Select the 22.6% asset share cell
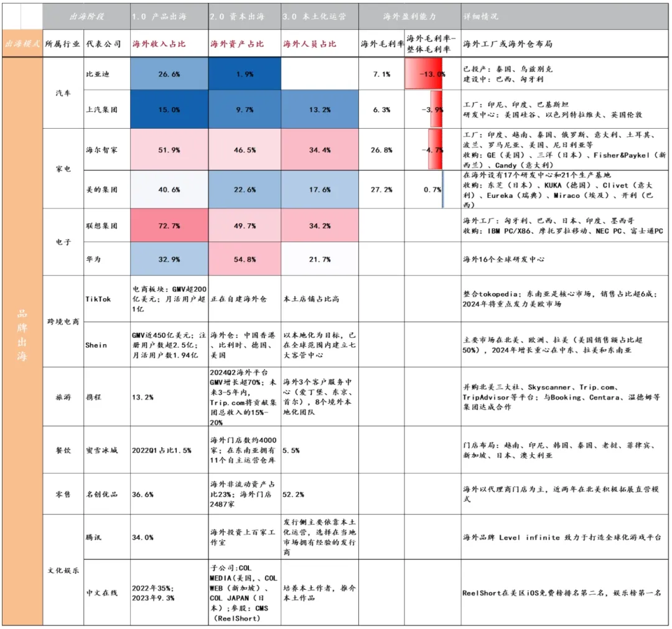 coord(245,189)
